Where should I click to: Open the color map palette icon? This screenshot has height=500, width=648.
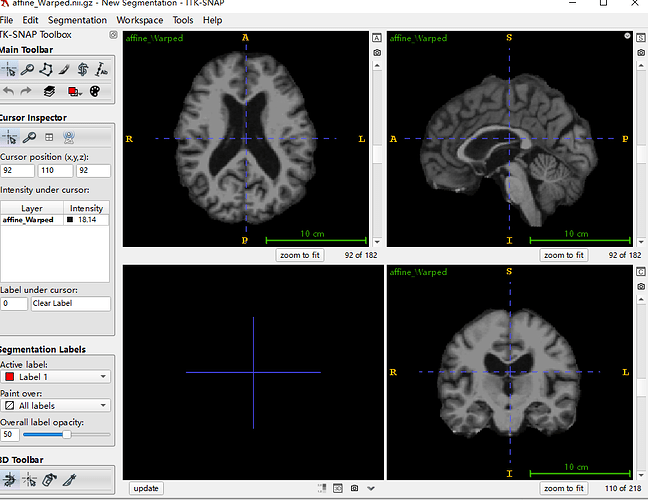95,91
